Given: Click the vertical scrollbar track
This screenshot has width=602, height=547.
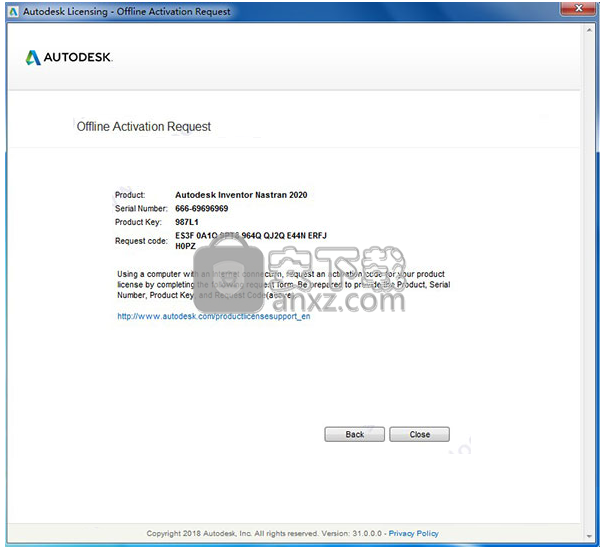Looking at the screenshot, I should (x=591, y=280).
